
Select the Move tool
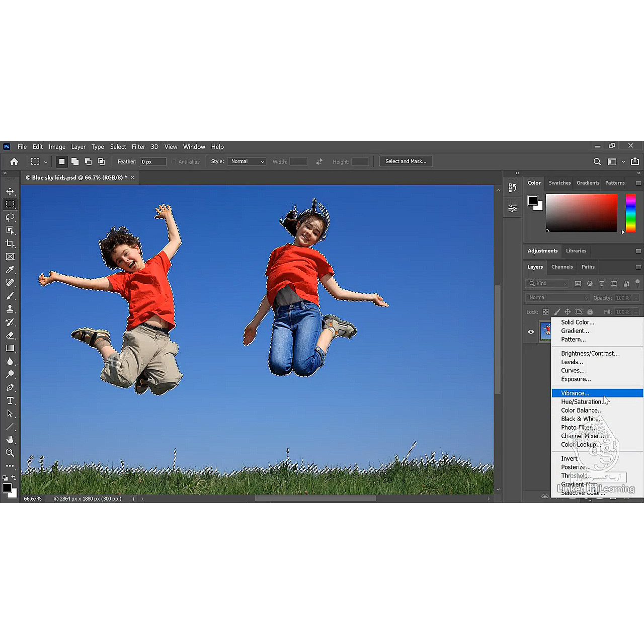(x=10, y=191)
